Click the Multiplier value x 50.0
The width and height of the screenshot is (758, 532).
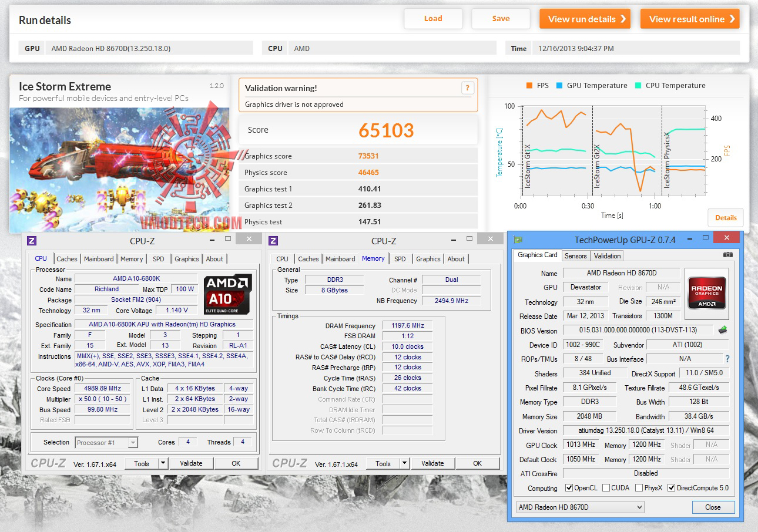click(103, 399)
